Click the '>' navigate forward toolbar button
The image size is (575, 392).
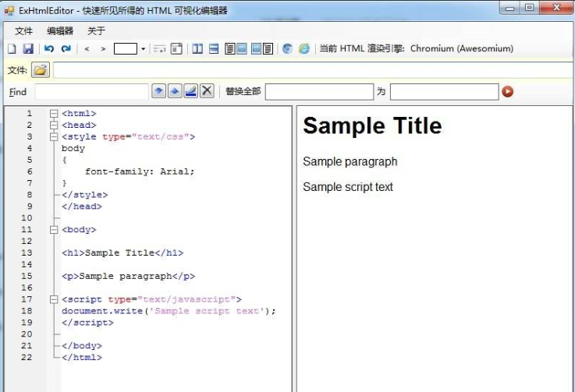(103, 49)
